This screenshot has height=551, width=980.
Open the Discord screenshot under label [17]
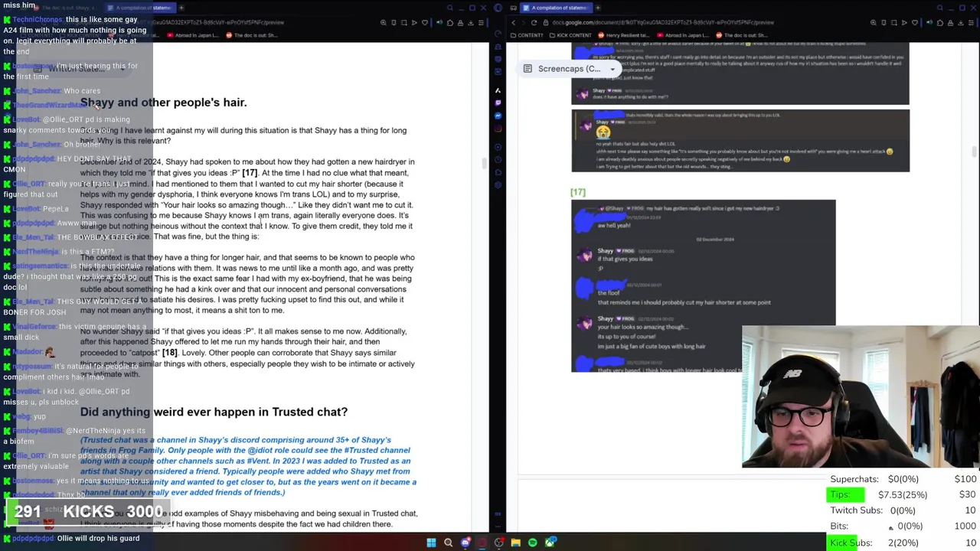703,286
